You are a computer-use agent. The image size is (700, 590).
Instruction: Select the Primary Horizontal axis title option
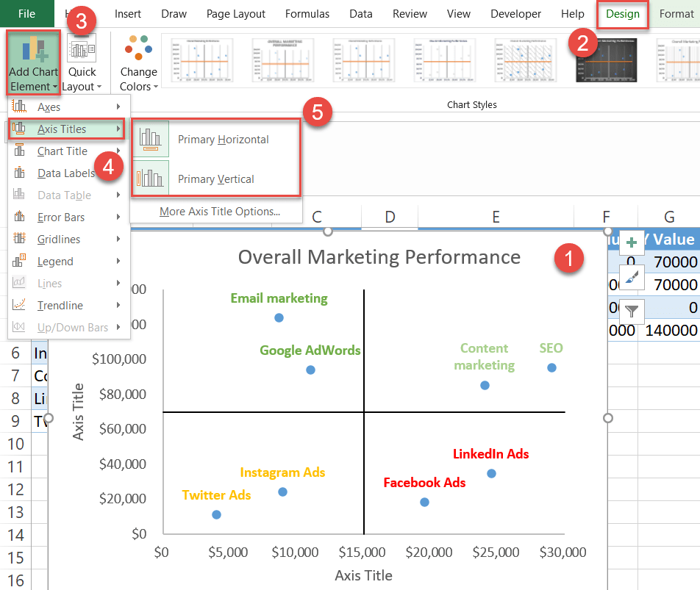coord(223,140)
